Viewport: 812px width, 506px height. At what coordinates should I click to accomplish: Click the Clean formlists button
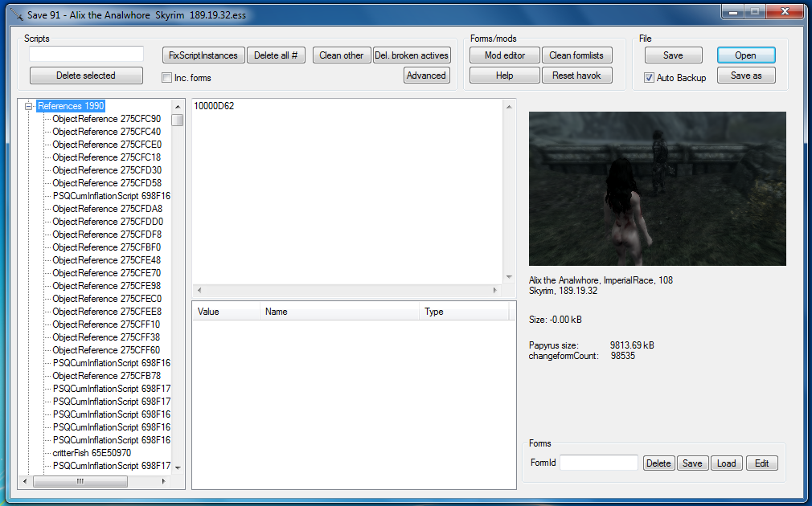point(576,55)
